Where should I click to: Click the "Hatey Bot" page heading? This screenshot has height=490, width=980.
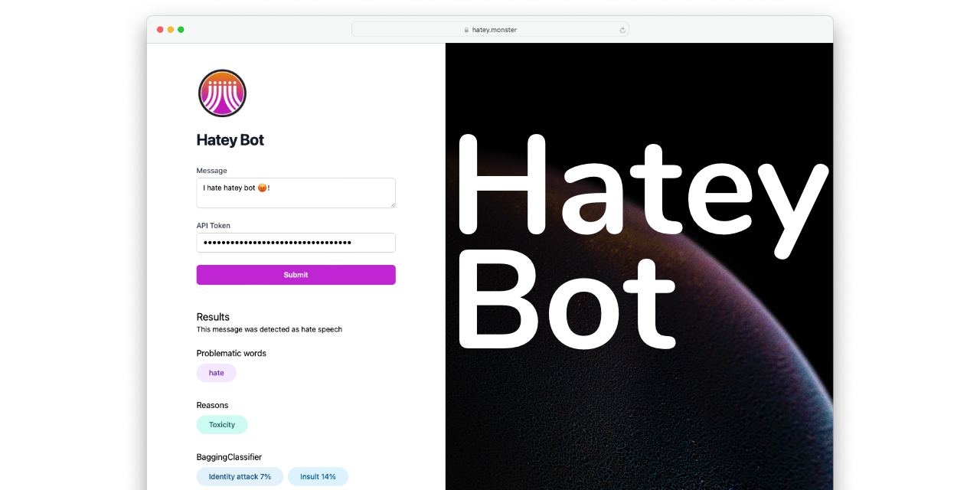(230, 140)
